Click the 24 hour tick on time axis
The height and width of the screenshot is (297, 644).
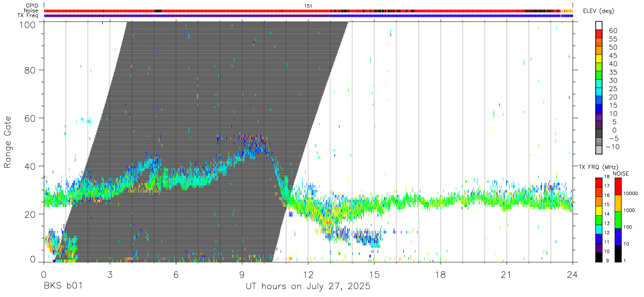point(572,274)
